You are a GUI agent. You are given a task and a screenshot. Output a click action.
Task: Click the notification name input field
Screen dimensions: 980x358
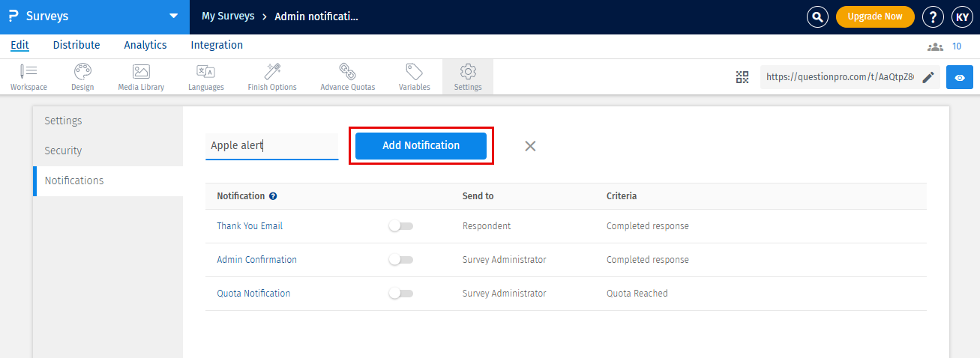(x=271, y=146)
